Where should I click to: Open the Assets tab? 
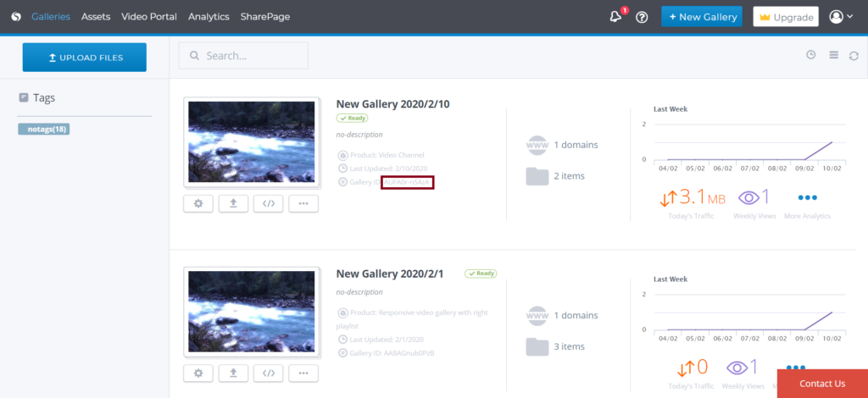[x=96, y=17]
